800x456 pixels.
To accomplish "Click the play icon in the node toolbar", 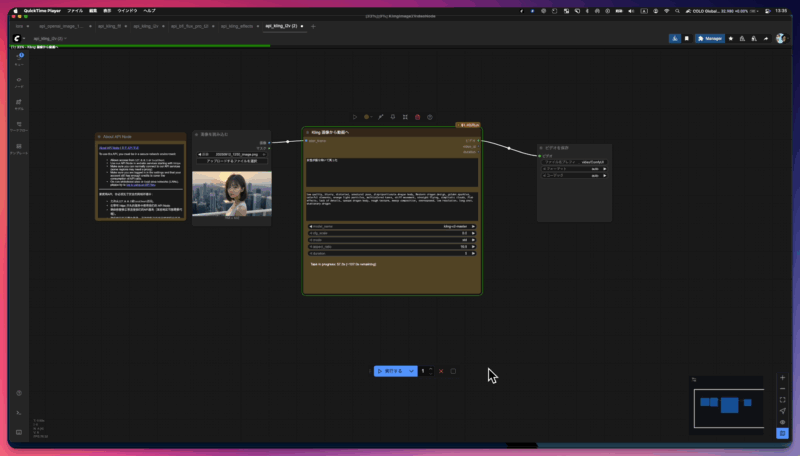I will coord(355,117).
